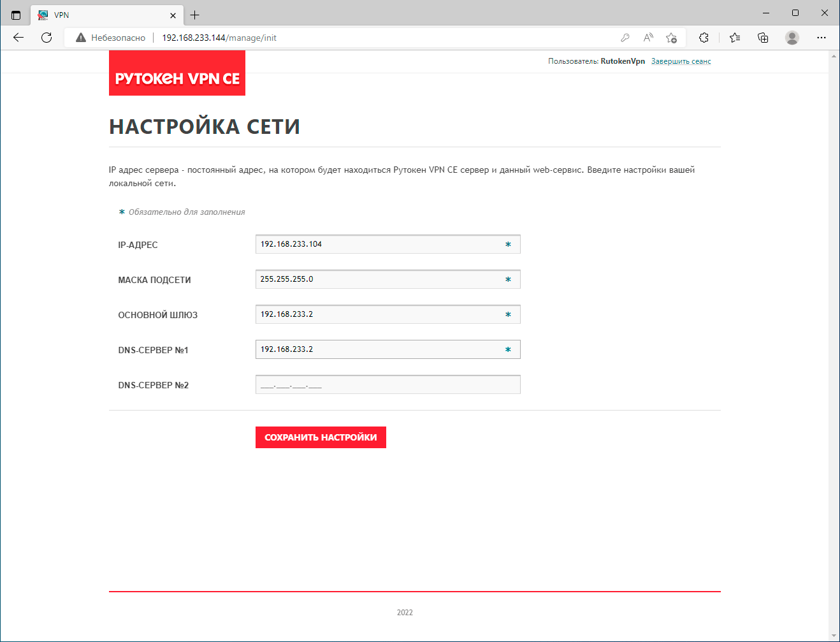Open the Settings and more ellipsis menu
The width and height of the screenshot is (840, 642).
tap(822, 38)
